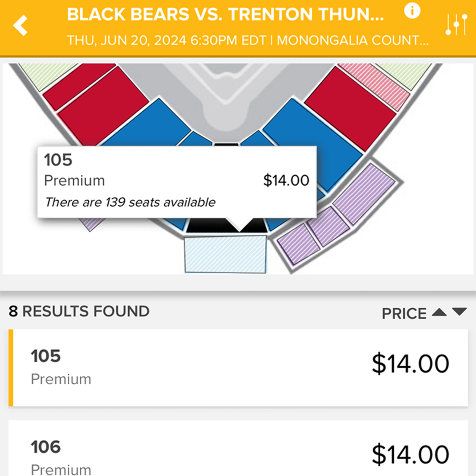This screenshot has height=476, width=476.
Task: Click the 105 Premium seat tooltip
Action: pyautogui.click(x=177, y=182)
